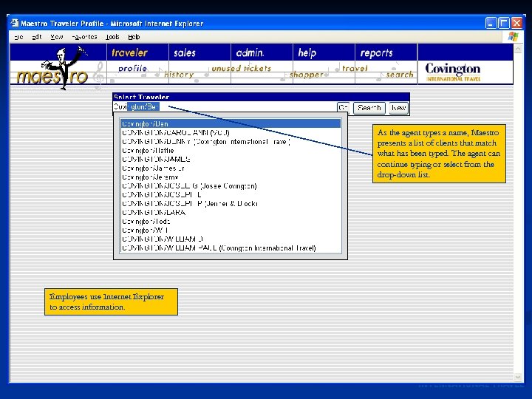The image size is (532, 399).
Task: Open the travel link
Action: pos(355,68)
